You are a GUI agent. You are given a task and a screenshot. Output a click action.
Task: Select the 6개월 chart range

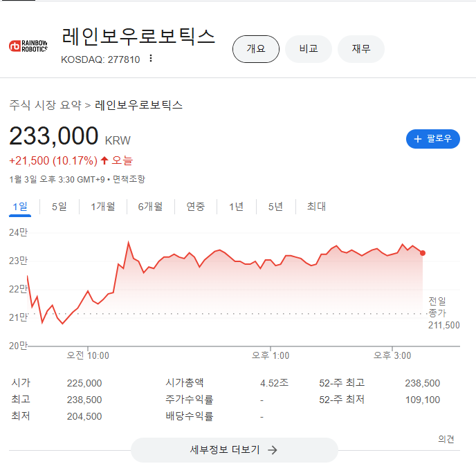pos(150,207)
